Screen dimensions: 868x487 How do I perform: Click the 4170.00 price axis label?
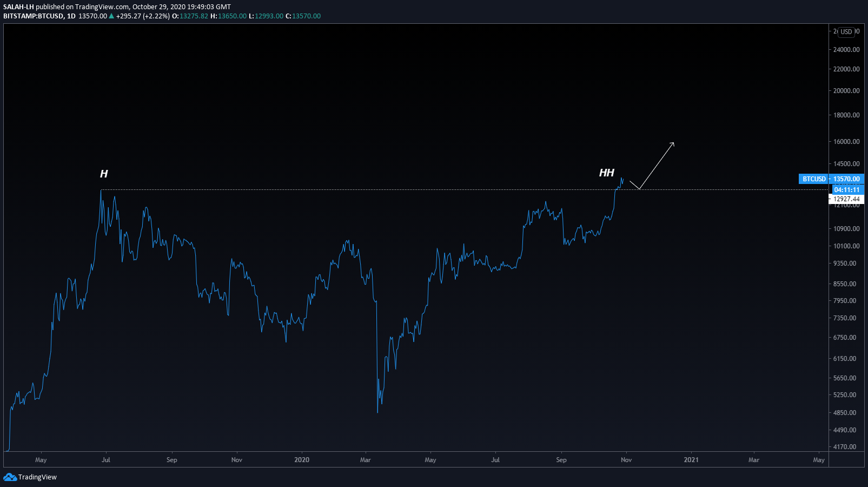point(845,447)
